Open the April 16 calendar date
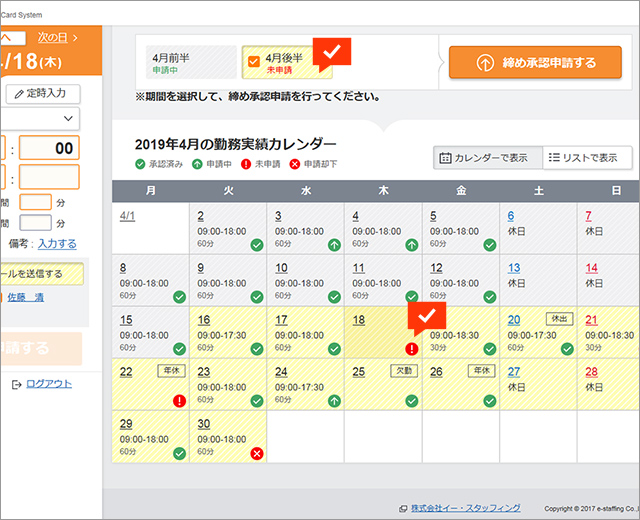 click(201, 320)
